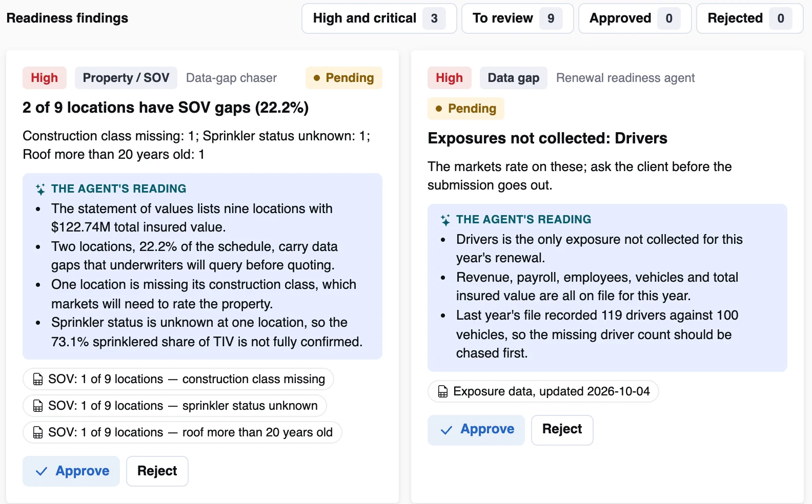Open the SOV construction class missing source chip
This screenshot has width=812, height=504.
click(178, 380)
